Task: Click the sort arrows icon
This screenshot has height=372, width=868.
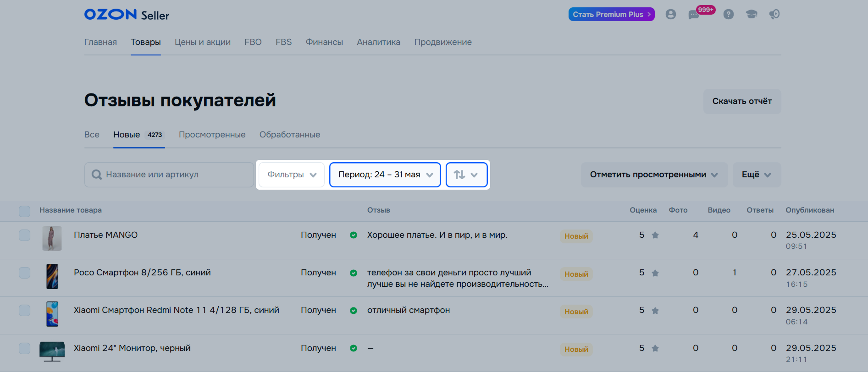Action: (x=459, y=175)
